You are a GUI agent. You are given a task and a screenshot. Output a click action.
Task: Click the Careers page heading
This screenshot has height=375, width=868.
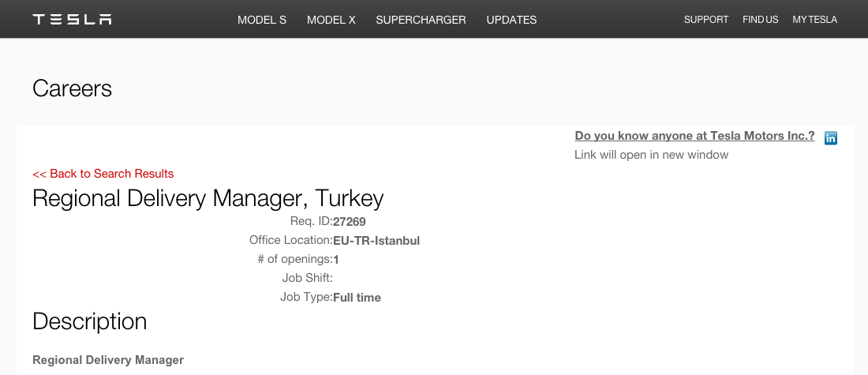pyautogui.click(x=72, y=88)
